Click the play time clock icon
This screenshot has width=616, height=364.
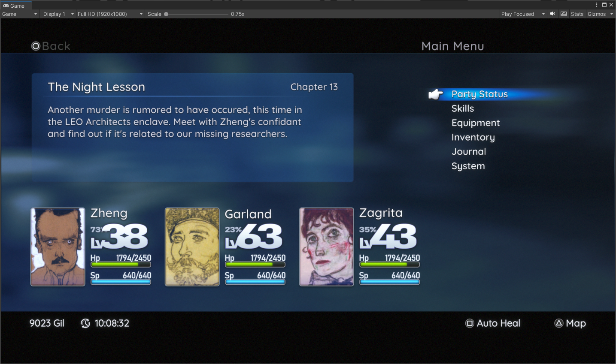click(85, 323)
